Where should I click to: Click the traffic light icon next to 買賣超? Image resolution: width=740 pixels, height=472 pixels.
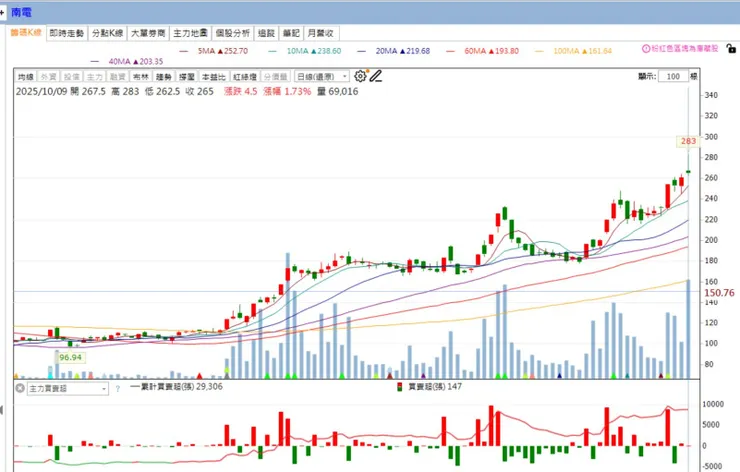(399, 387)
